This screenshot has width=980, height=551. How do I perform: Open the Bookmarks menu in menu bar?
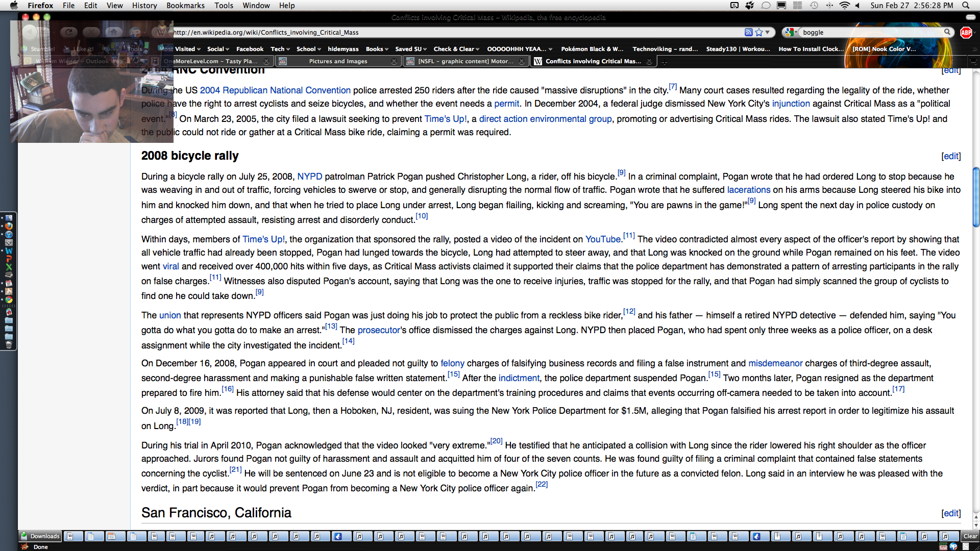[x=185, y=6]
